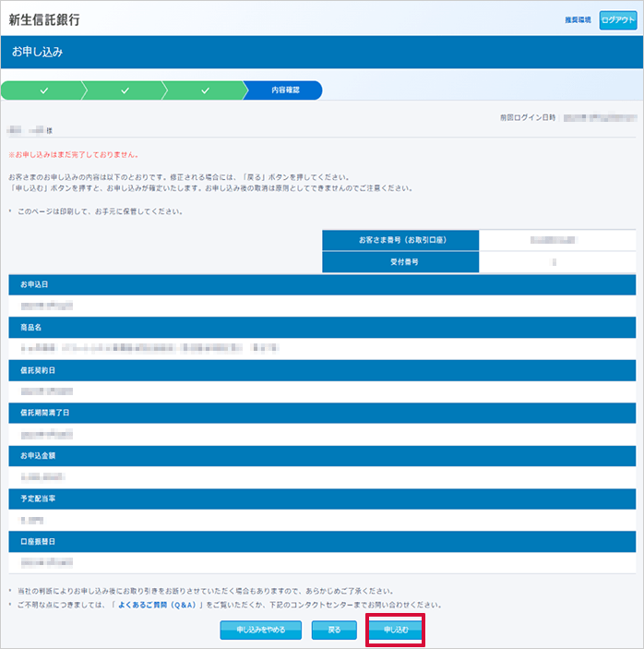Click the 予定配当率 section header

[322, 499]
